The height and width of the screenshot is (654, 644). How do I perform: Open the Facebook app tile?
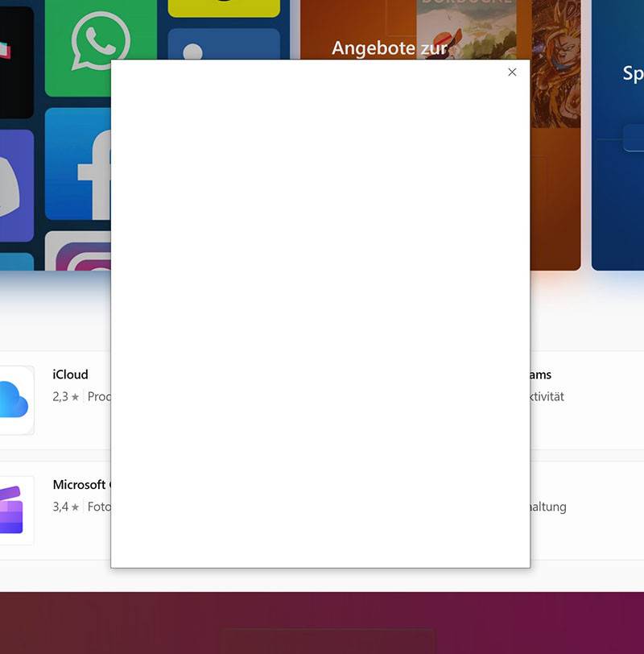pos(78,164)
